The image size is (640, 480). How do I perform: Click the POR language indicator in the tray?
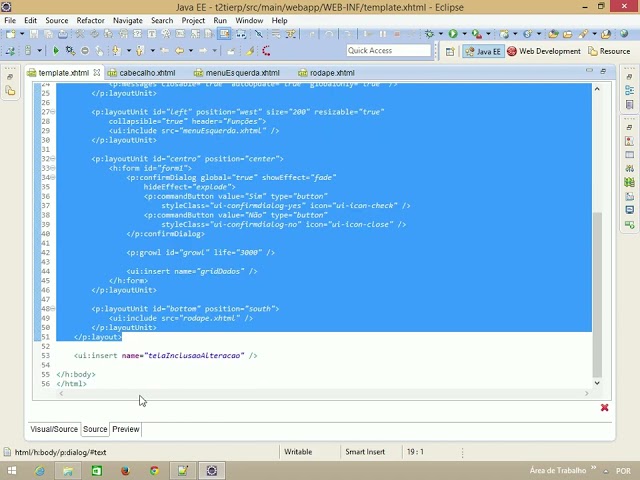pos(623,471)
